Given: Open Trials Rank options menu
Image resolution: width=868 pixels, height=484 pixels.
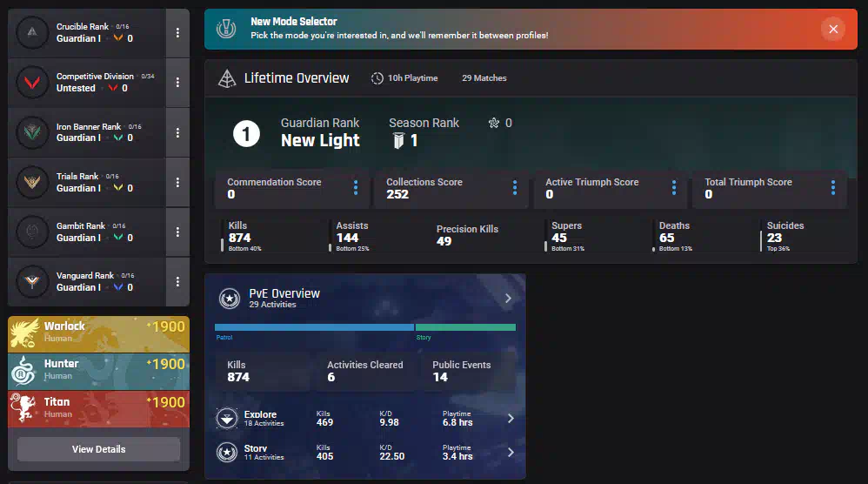Looking at the screenshot, I should point(177,182).
